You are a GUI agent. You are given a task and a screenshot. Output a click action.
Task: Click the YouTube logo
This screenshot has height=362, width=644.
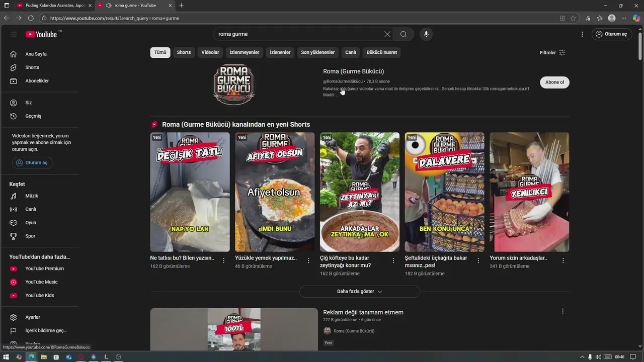41,34
